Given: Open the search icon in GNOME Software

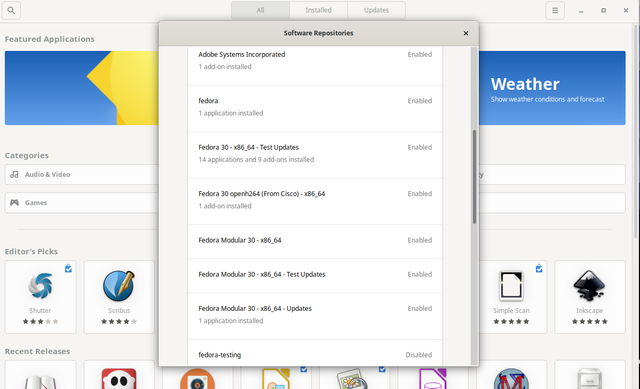Looking at the screenshot, I should (11, 10).
